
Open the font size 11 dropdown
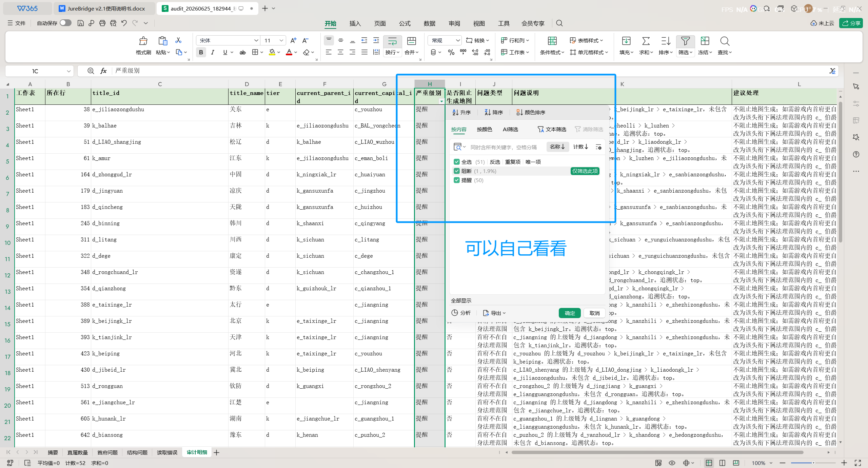click(x=281, y=40)
